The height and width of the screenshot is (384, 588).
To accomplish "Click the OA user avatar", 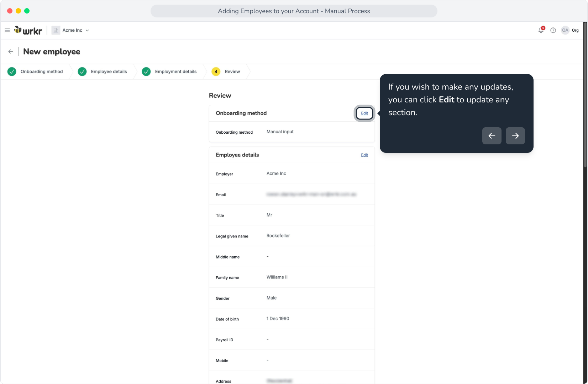I will (565, 30).
